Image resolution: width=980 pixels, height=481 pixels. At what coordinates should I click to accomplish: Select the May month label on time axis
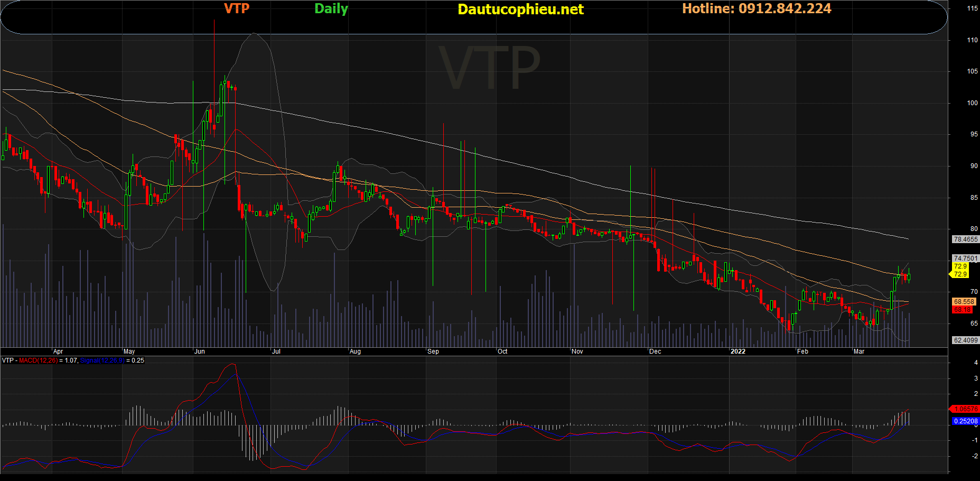point(129,351)
